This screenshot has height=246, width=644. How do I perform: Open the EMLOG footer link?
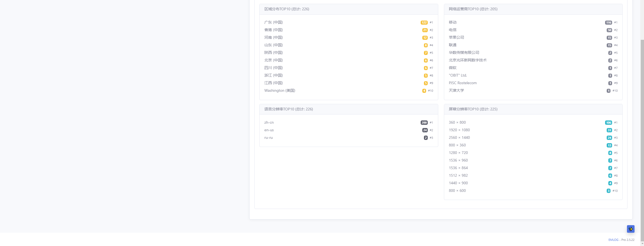click(x=613, y=240)
